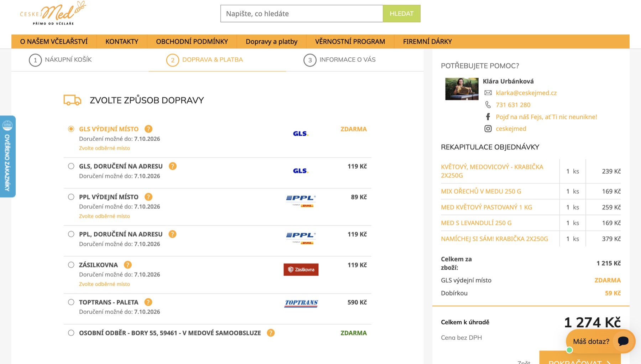Choose pickup point under GLS výdejní místo
641x364 pixels.
[104, 148]
